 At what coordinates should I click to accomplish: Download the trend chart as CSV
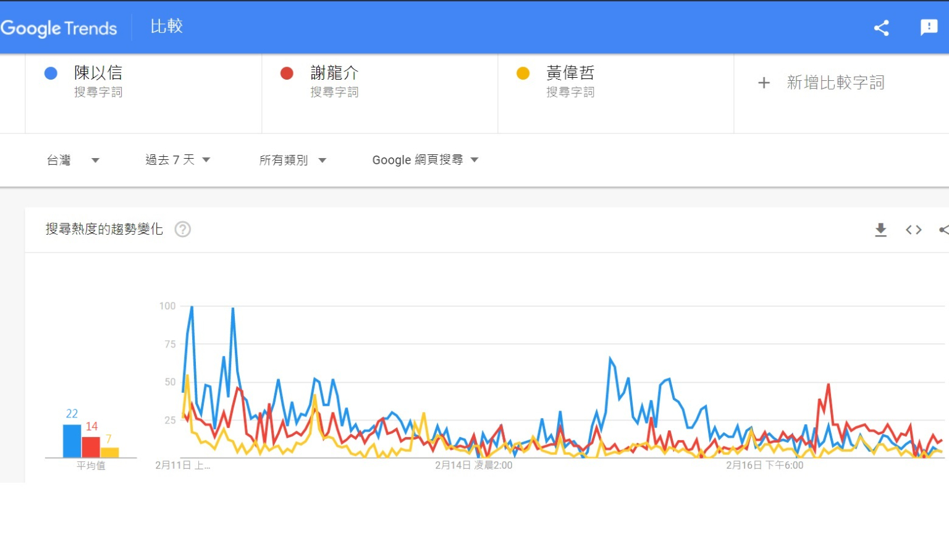pyautogui.click(x=880, y=230)
